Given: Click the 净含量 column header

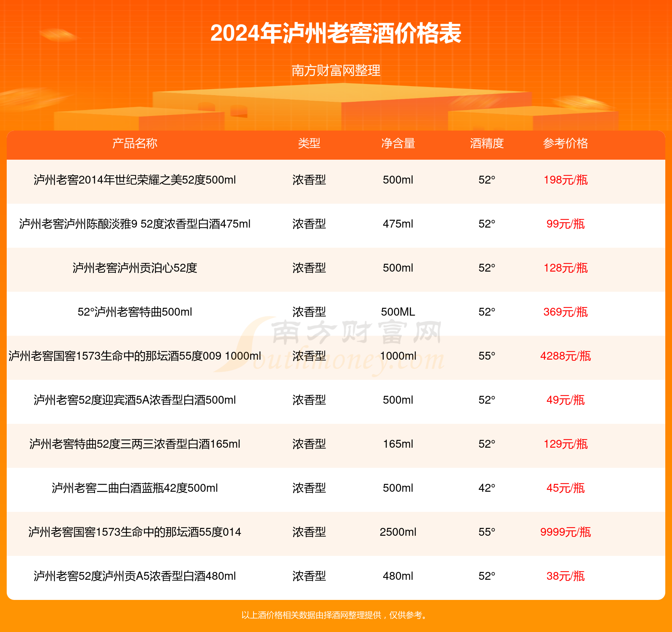Looking at the screenshot, I should click(x=398, y=143).
